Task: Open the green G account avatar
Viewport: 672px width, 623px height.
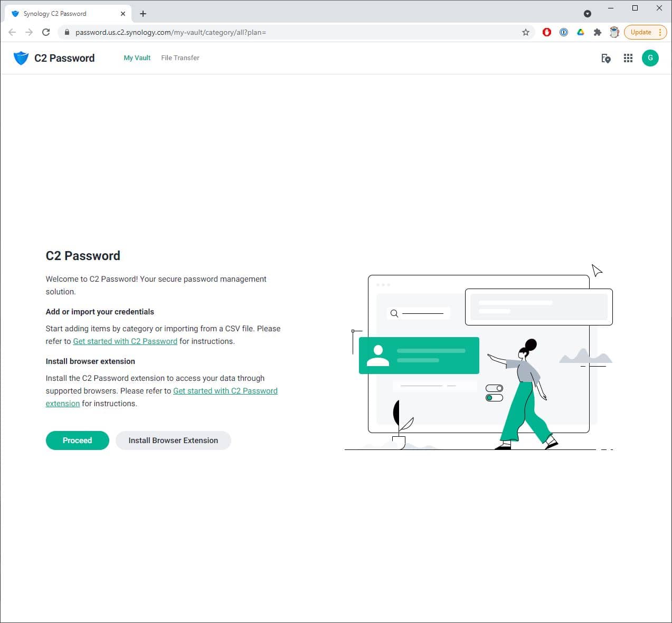Action: [650, 58]
